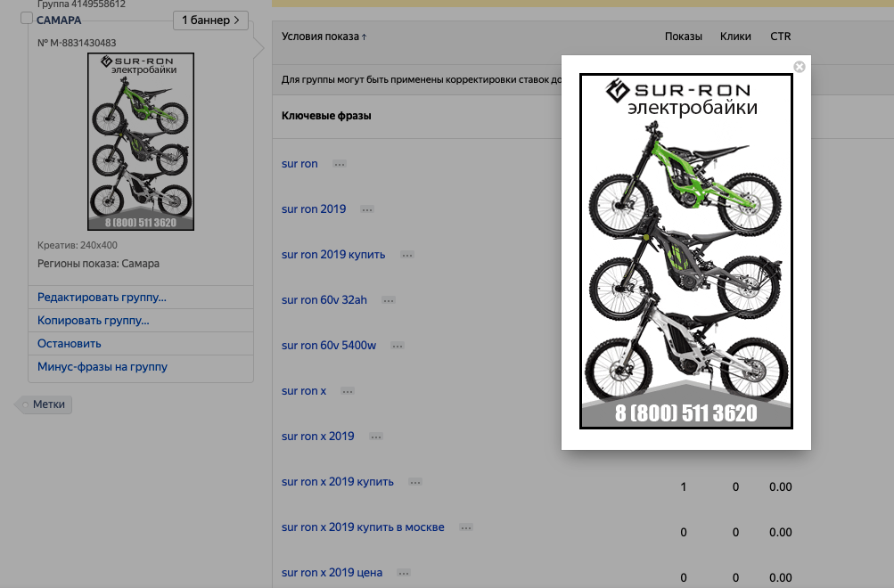Click the enlarged SUR-RON banner preview image

click(x=686, y=251)
